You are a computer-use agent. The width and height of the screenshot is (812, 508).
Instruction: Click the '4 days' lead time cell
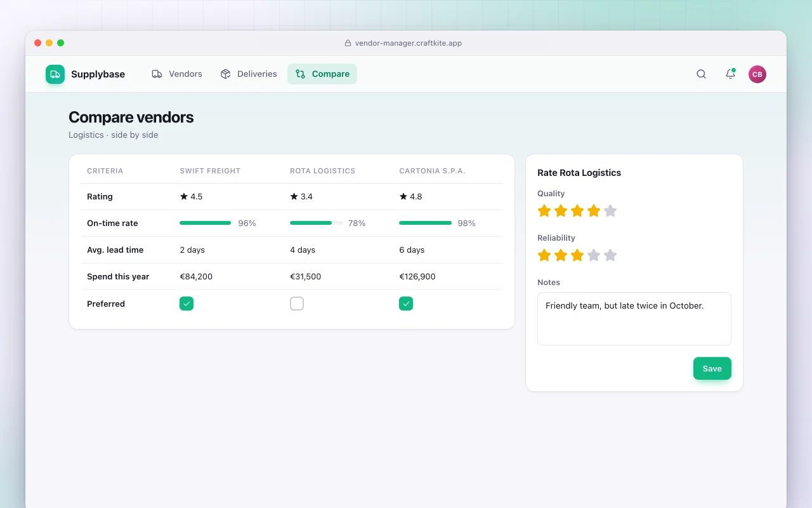pyautogui.click(x=303, y=250)
